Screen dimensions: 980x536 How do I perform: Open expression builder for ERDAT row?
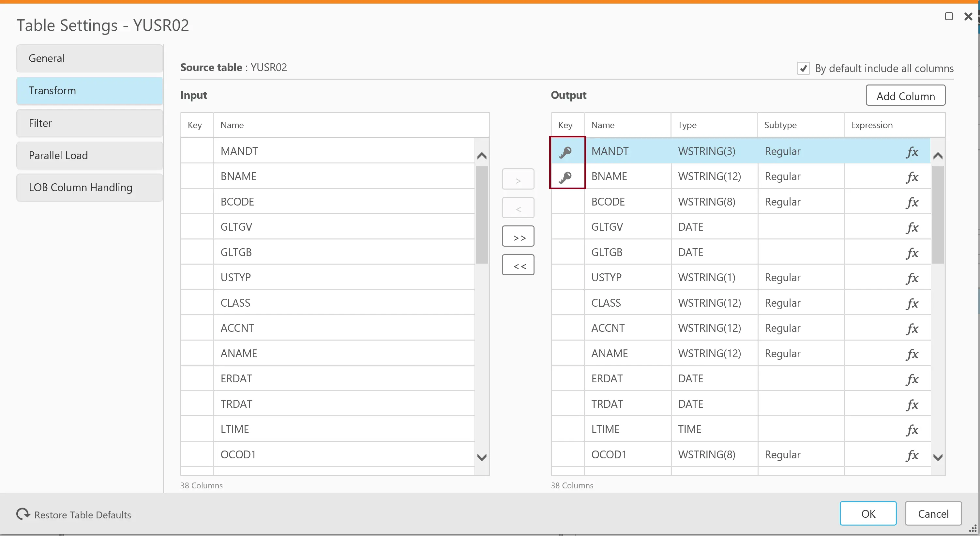click(912, 379)
